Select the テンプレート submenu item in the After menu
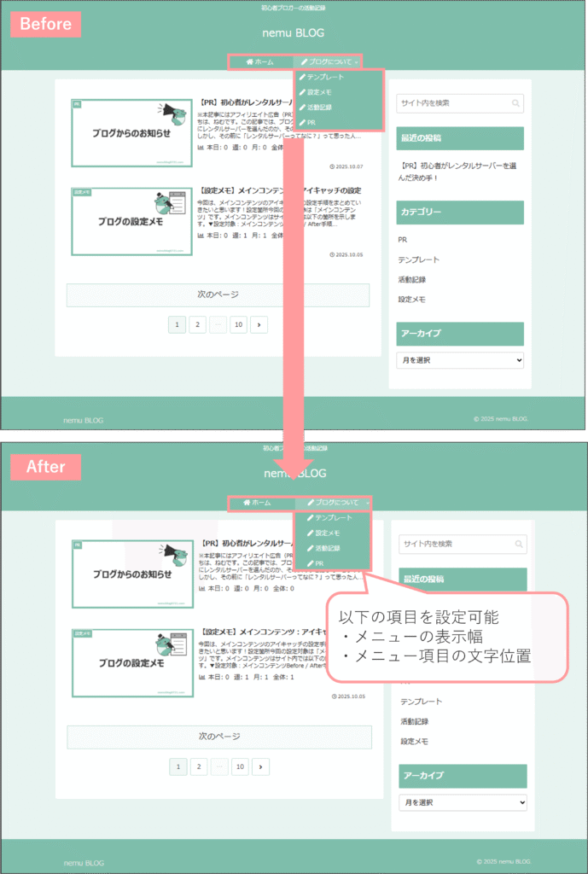The width and height of the screenshot is (588, 874). 333,518
